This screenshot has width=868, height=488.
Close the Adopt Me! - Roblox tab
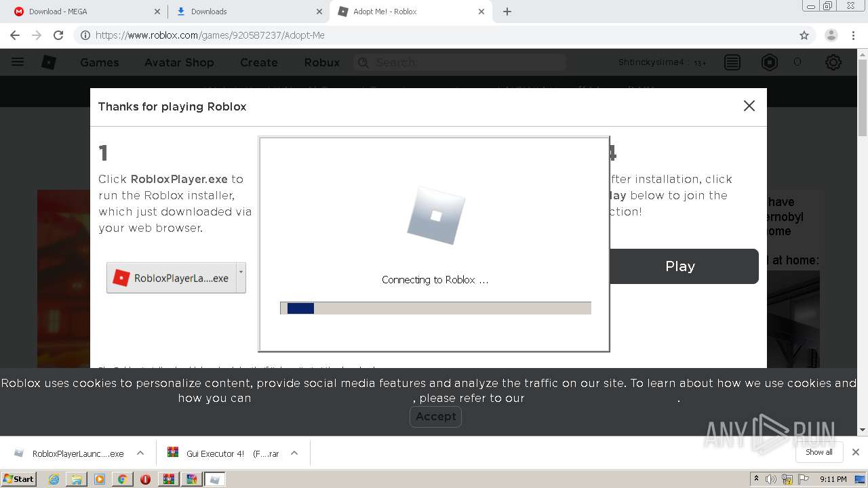481,12
